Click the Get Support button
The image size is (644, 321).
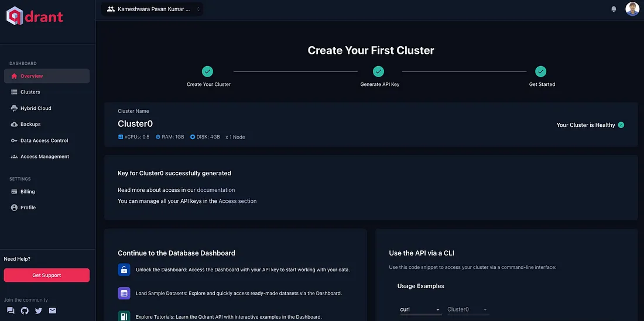click(x=47, y=275)
